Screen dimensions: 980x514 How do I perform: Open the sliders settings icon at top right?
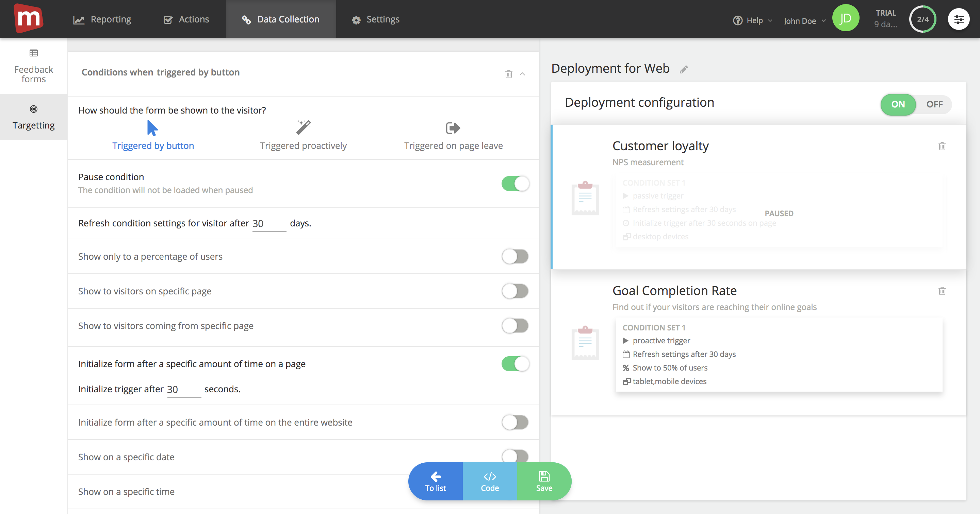958,19
